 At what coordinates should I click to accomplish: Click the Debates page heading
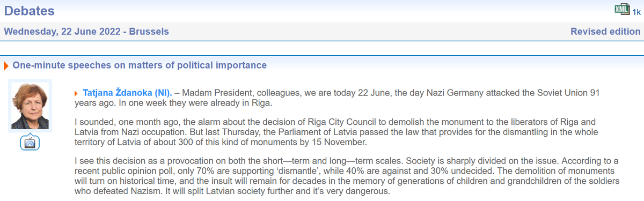[x=30, y=10]
